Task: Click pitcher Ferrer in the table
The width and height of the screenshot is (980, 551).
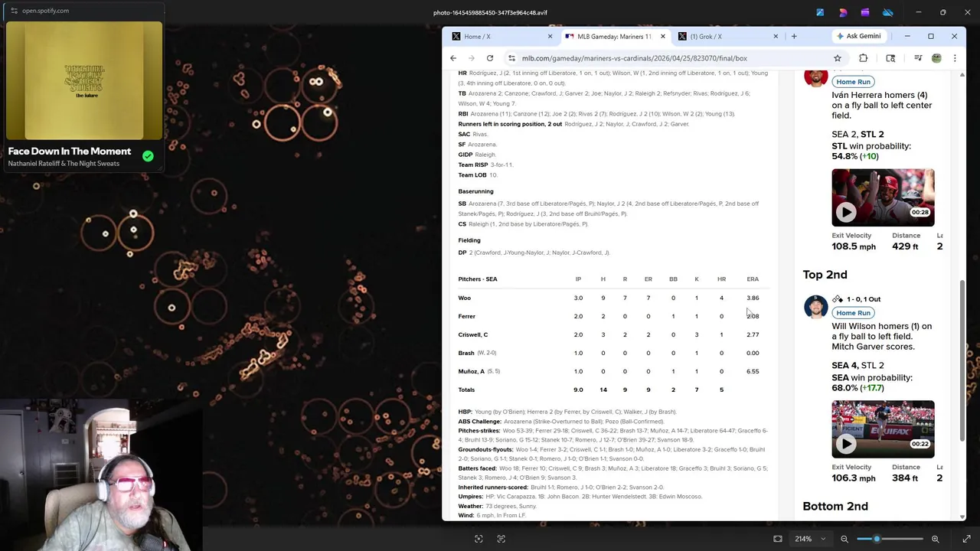Action: 467,316
